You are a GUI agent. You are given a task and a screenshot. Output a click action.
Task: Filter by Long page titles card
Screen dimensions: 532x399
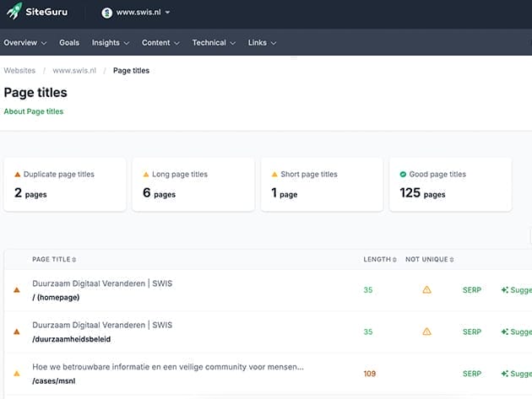tap(193, 183)
